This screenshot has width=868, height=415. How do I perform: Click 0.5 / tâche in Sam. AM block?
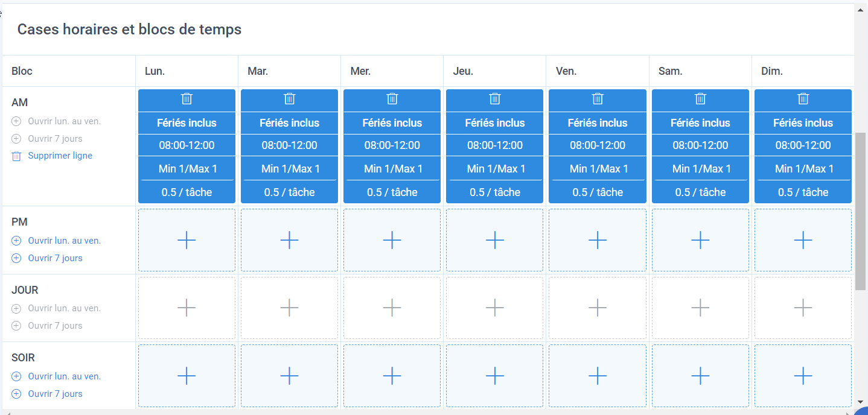(700, 192)
